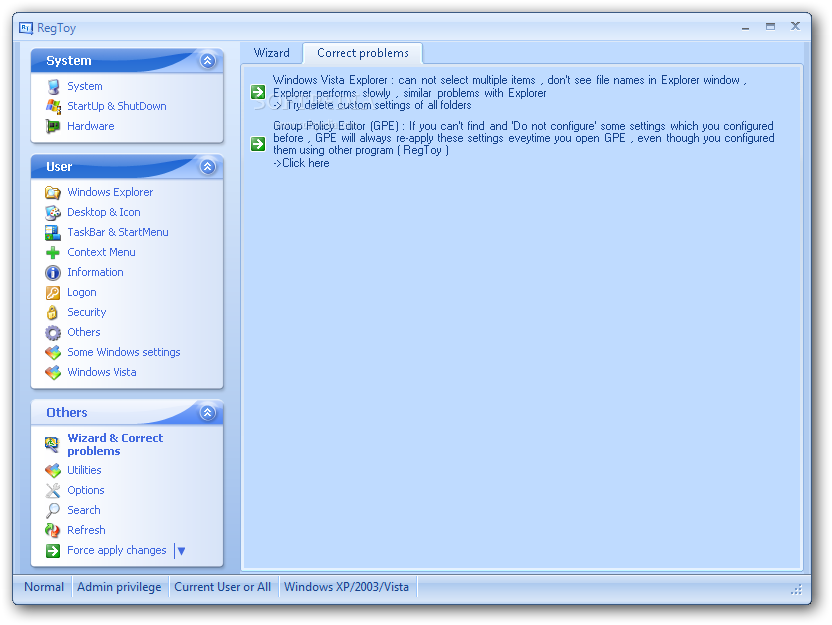Open the System link
The image size is (832, 625).
pos(85,86)
